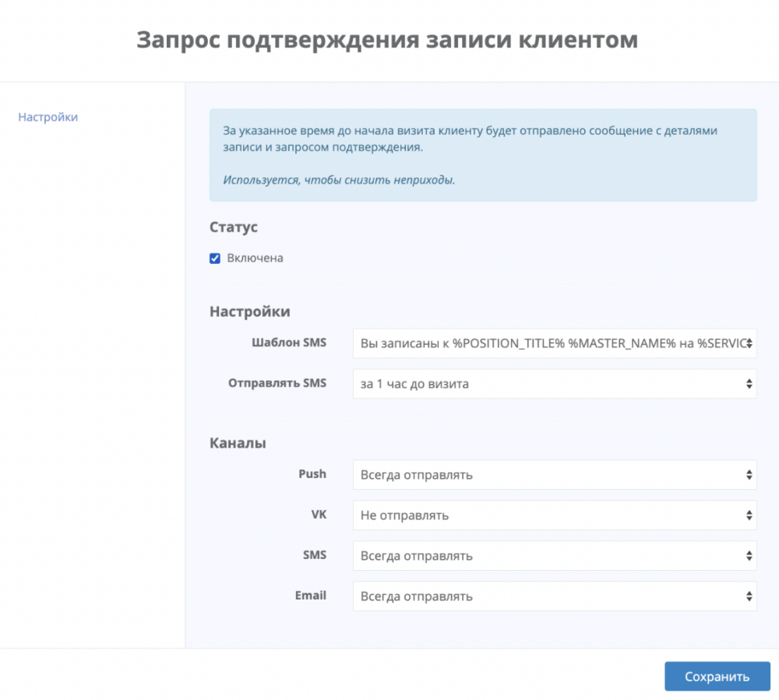This screenshot has width=779, height=700.
Task: Click the Запрос подтверждения записи клиентом heading
Action: point(387,40)
